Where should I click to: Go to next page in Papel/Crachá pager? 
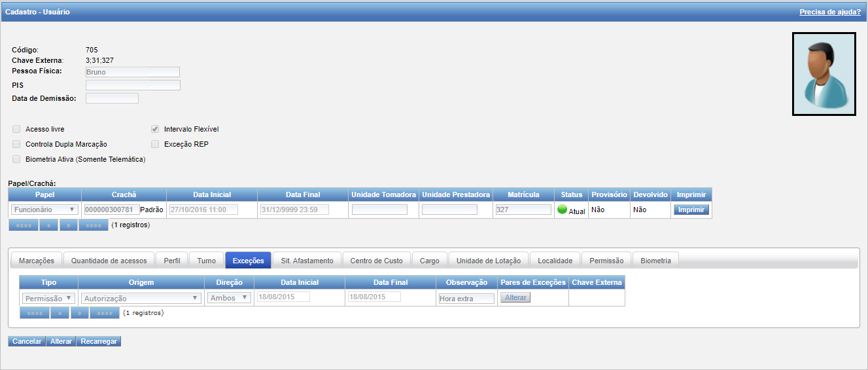[69, 225]
